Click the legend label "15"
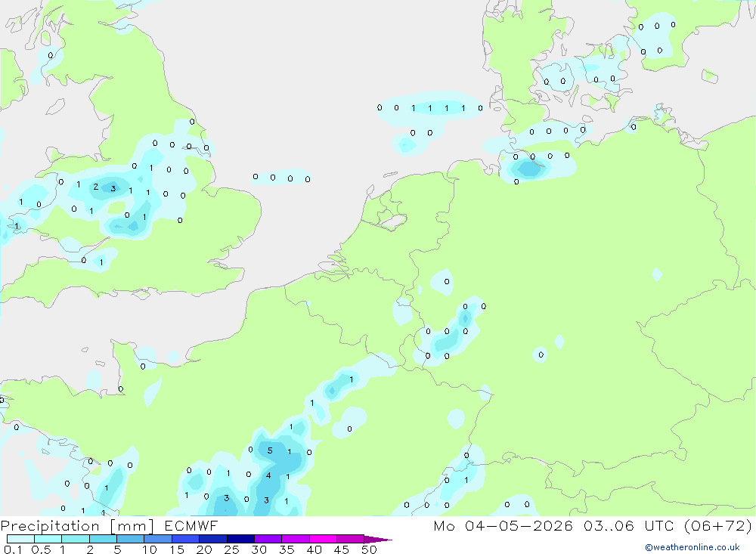 coord(177,549)
